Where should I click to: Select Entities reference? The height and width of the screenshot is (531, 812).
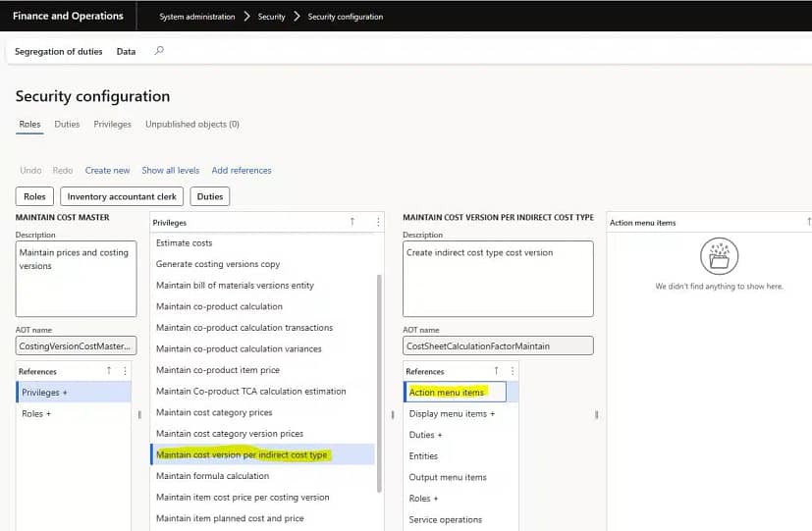coord(460,456)
